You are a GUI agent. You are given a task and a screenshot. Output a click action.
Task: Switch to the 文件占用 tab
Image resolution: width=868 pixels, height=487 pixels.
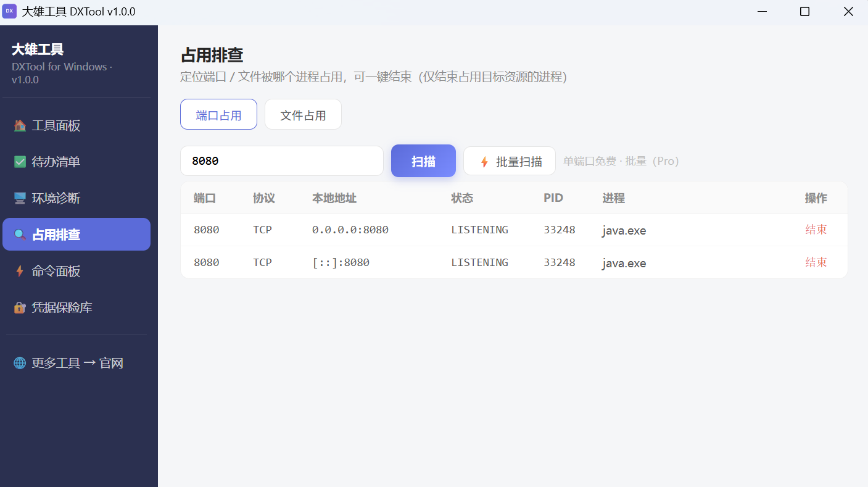pos(303,114)
